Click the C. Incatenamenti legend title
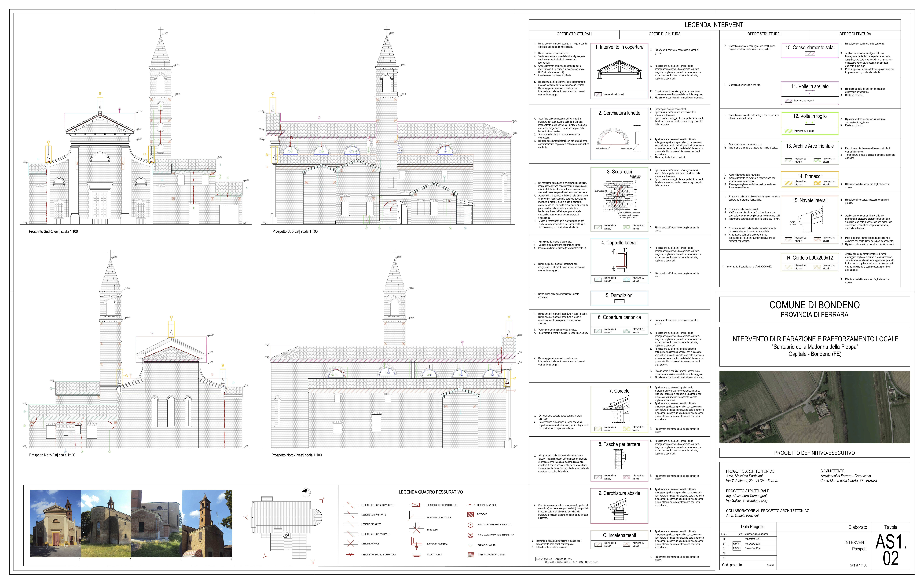 (619, 535)
